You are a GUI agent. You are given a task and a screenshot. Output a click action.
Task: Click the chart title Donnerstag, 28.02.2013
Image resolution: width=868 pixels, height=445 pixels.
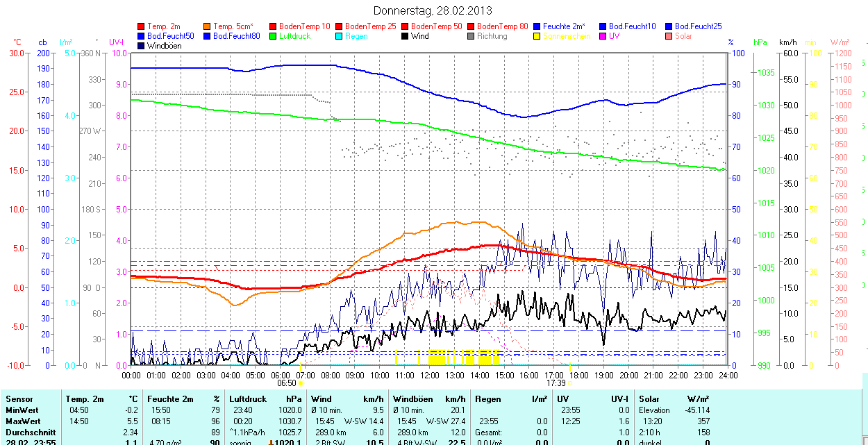click(x=433, y=10)
